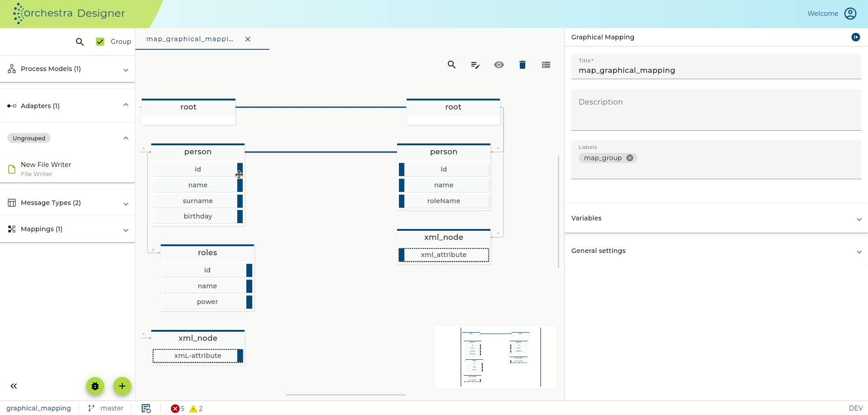Click the canvas horizontal scrollbar
Image resolution: width=868 pixels, height=415 pixels.
point(345,395)
